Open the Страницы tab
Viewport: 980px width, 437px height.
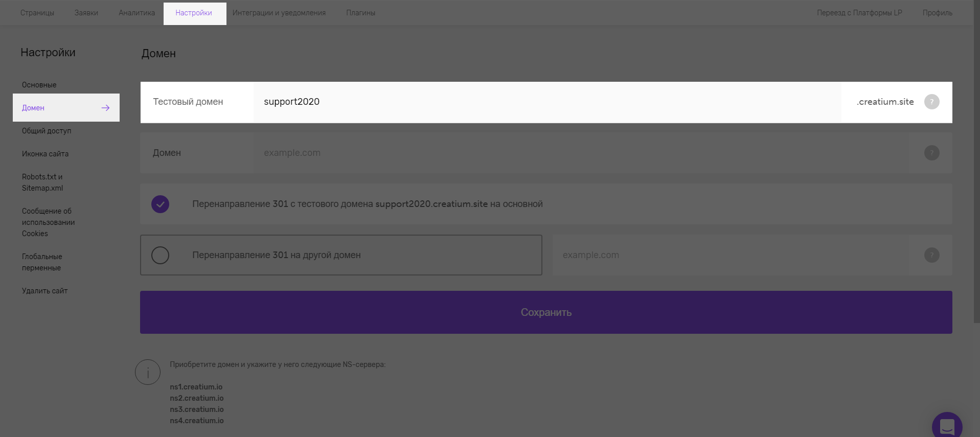pyautogui.click(x=37, y=13)
